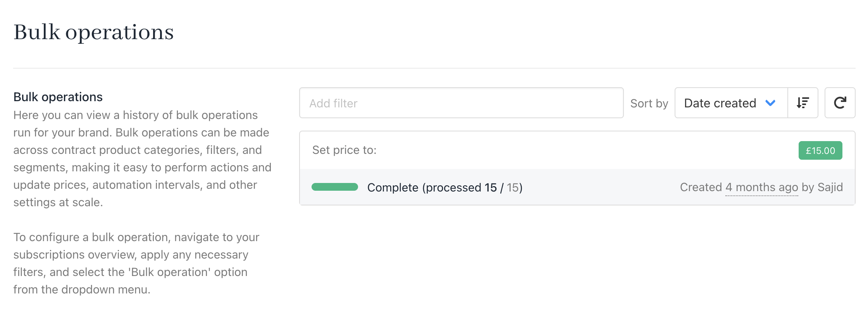Click the 15 / 15 processed count
This screenshot has width=868, height=314.
(x=503, y=188)
